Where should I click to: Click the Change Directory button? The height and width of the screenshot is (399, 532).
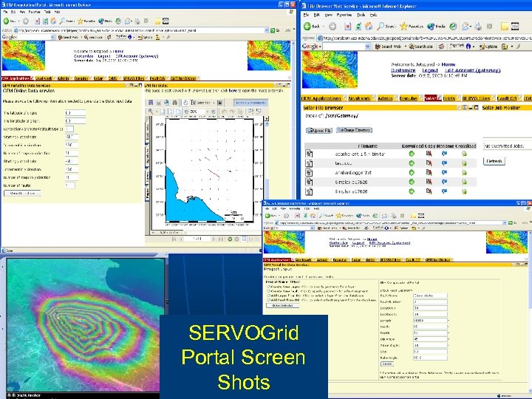354,130
